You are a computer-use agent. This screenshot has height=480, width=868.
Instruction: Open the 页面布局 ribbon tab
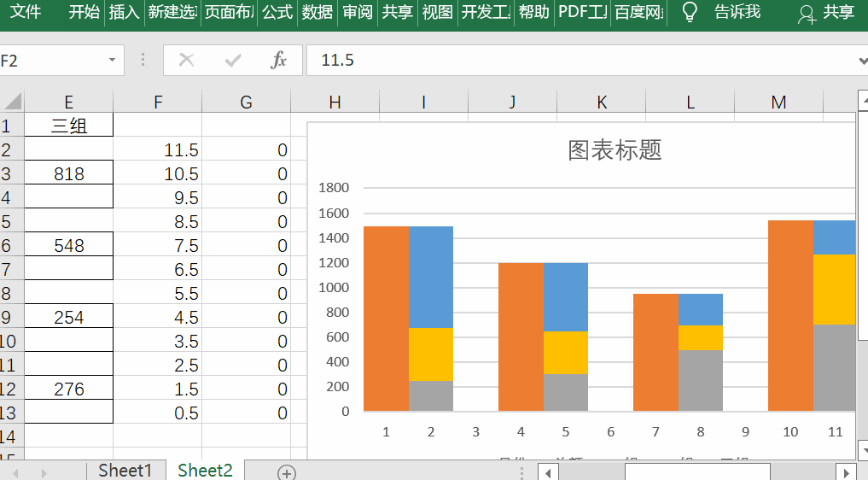pos(230,12)
